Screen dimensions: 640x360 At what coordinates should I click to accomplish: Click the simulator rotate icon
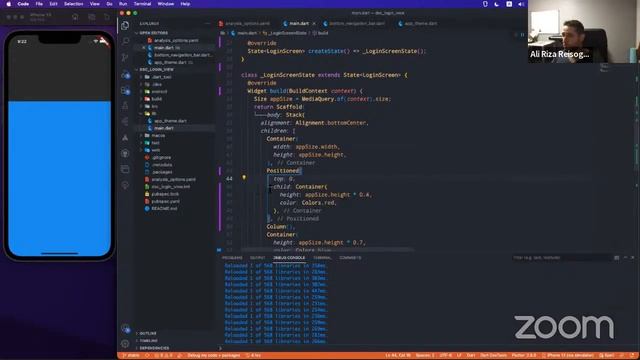107,17
